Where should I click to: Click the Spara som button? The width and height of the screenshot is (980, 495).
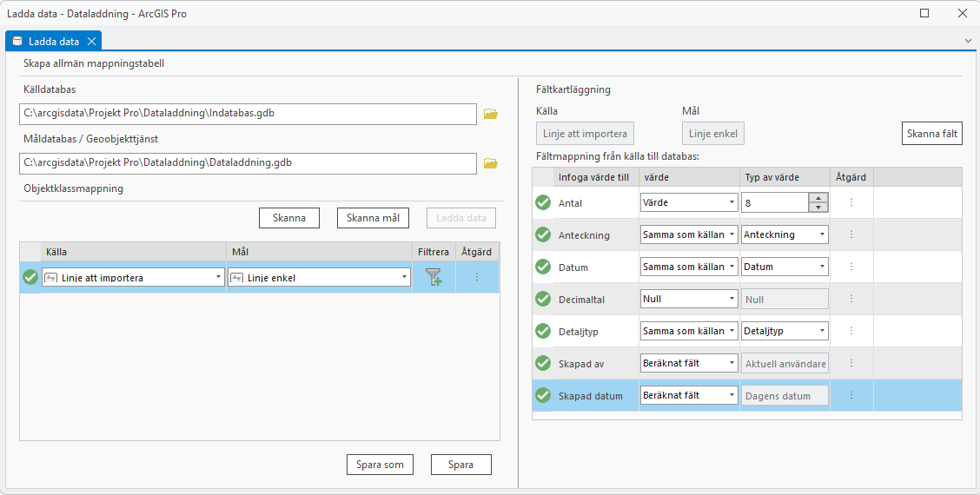click(380, 465)
